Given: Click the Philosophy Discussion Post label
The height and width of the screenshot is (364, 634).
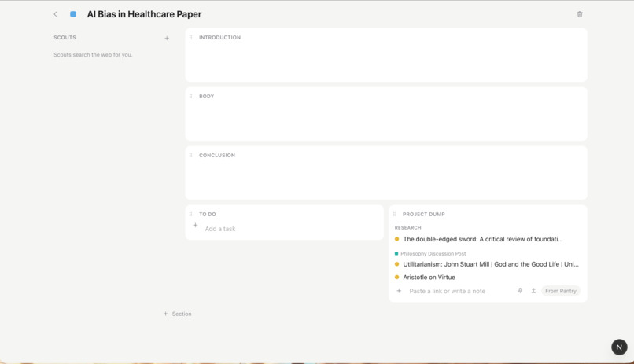Looking at the screenshot, I should tap(433, 254).
